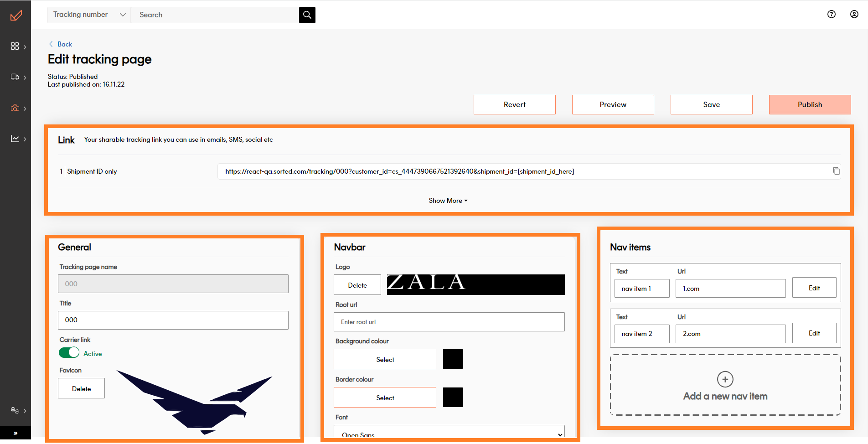This screenshot has width=868, height=444.
Task: Click the plus icon to add a nav item
Action: click(x=725, y=379)
